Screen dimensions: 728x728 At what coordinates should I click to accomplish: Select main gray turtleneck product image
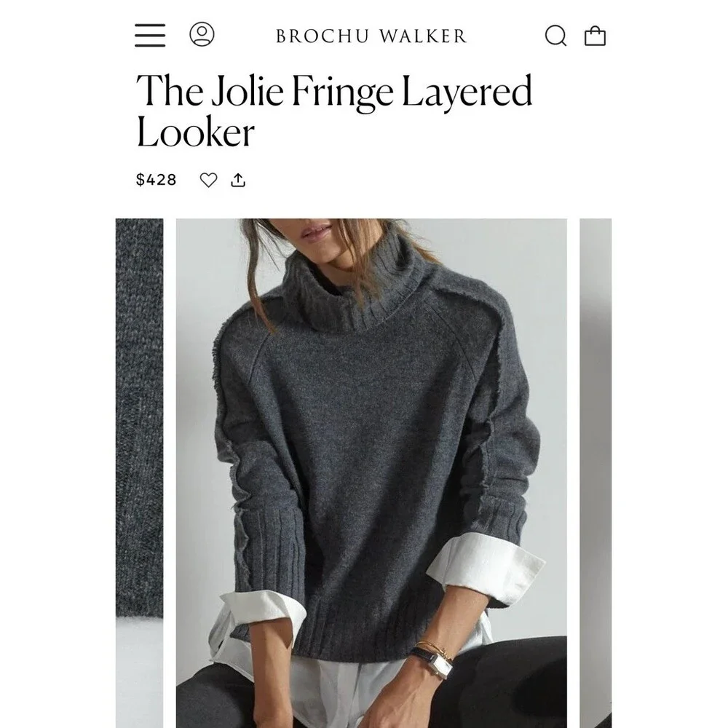click(x=371, y=473)
